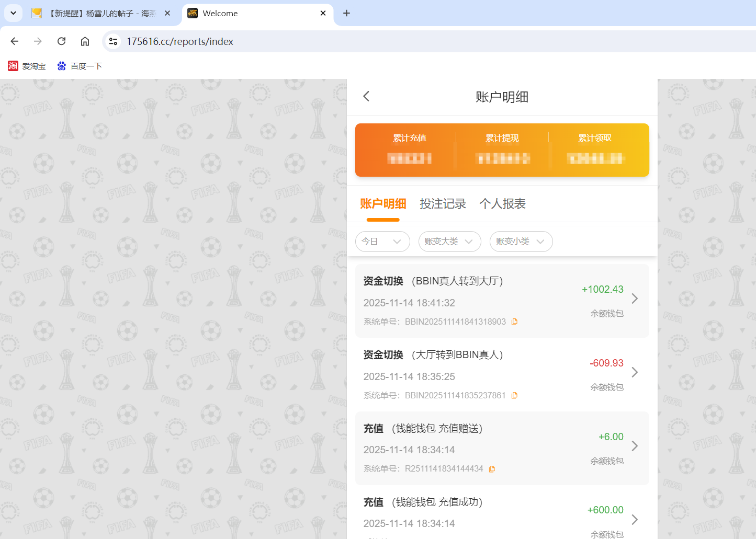Open details of the -609.93 资金切换 record

(x=635, y=372)
